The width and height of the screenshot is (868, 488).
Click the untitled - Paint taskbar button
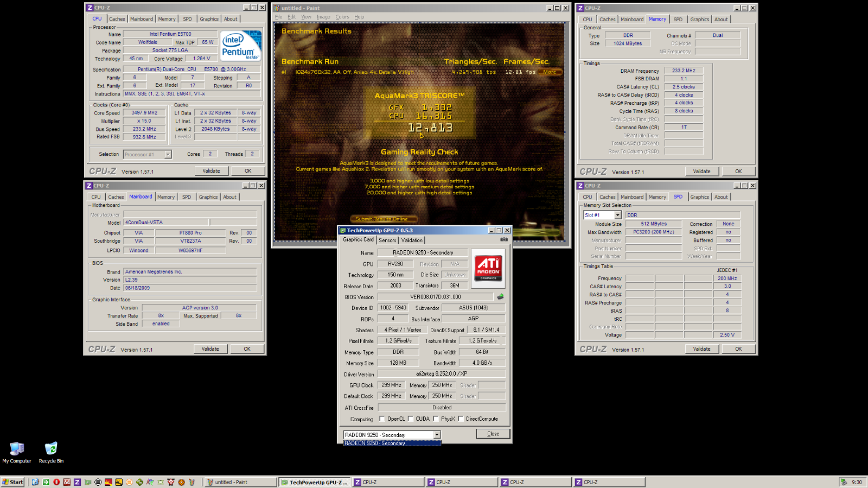[240, 482]
